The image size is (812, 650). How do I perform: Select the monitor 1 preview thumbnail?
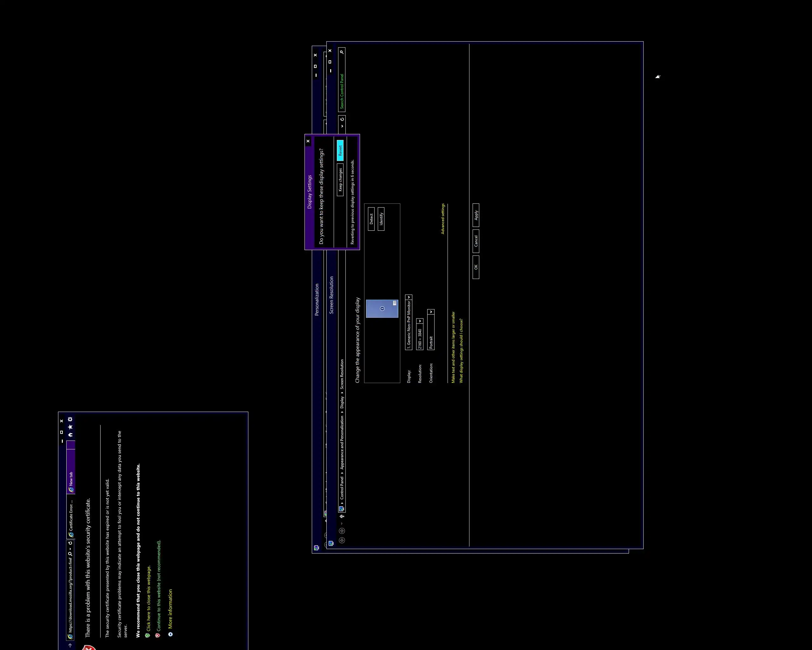tap(382, 308)
